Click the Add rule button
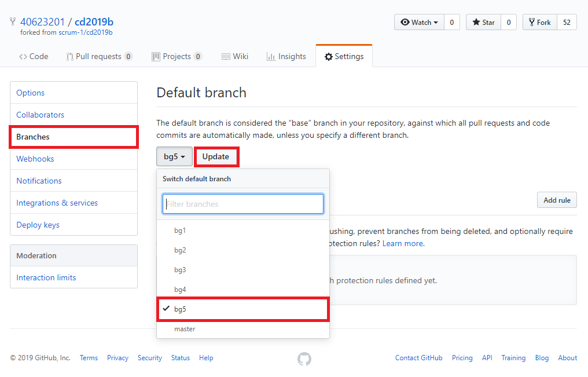The width and height of the screenshot is (588, 377). 557,200
